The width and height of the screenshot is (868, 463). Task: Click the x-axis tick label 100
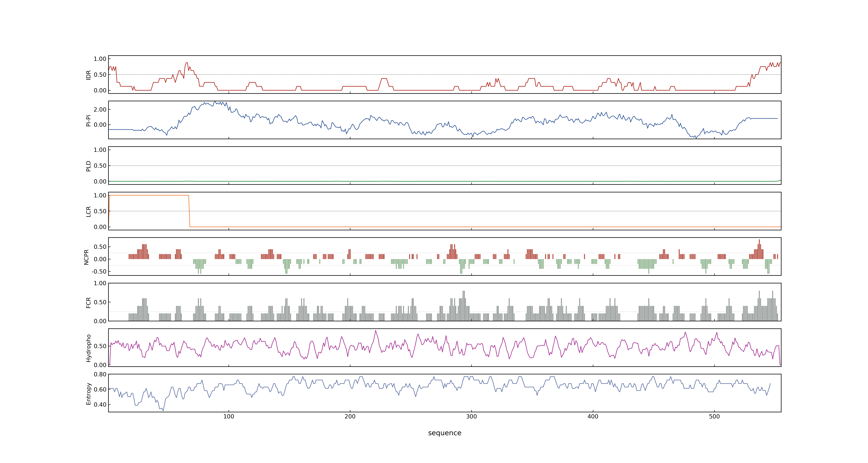[229, 416]
